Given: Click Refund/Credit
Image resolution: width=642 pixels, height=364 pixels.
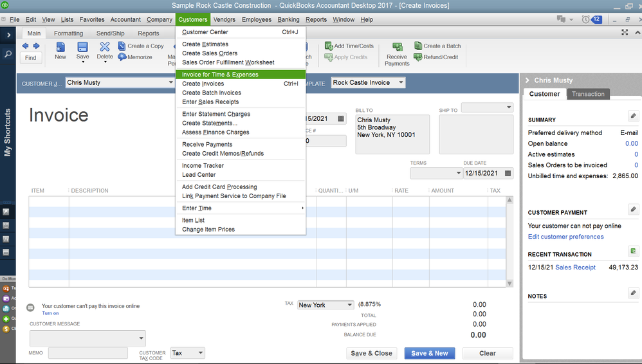Looking at the screenshot, I should 436,57.
